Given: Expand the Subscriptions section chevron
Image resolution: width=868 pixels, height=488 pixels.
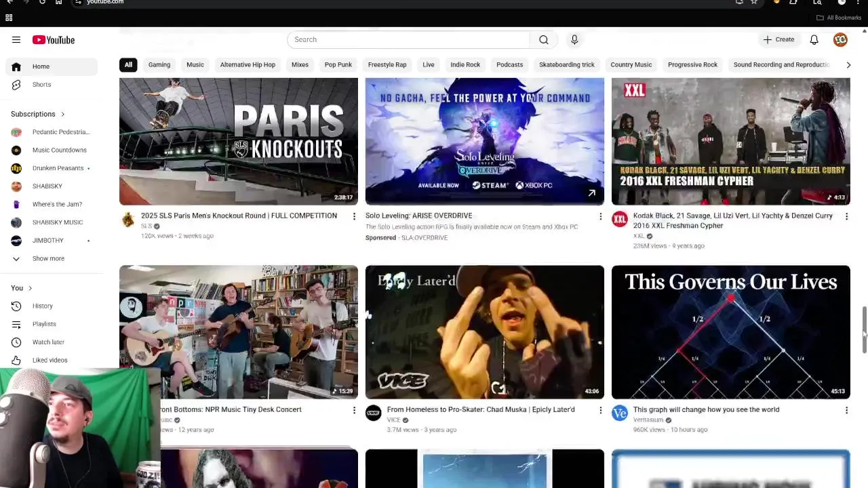Looking at the screenshot, I should (62, 115).
